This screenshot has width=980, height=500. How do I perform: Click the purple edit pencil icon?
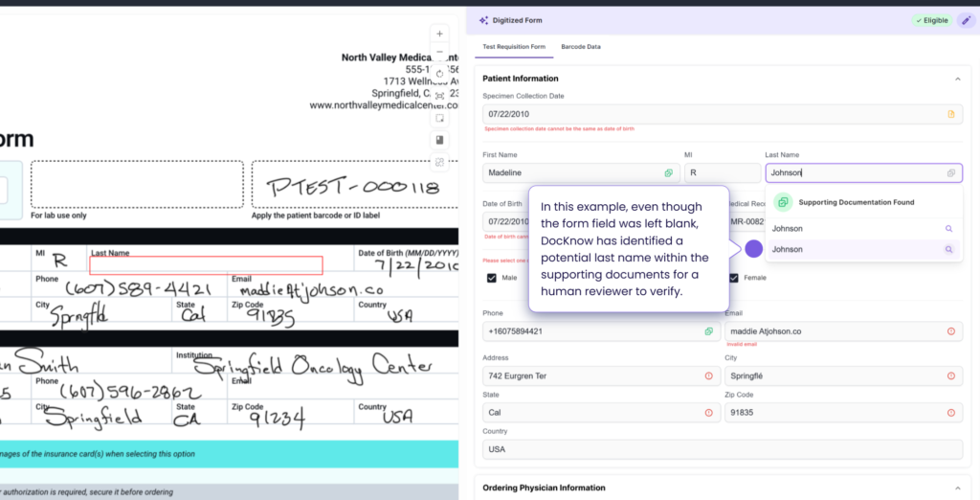966,20
